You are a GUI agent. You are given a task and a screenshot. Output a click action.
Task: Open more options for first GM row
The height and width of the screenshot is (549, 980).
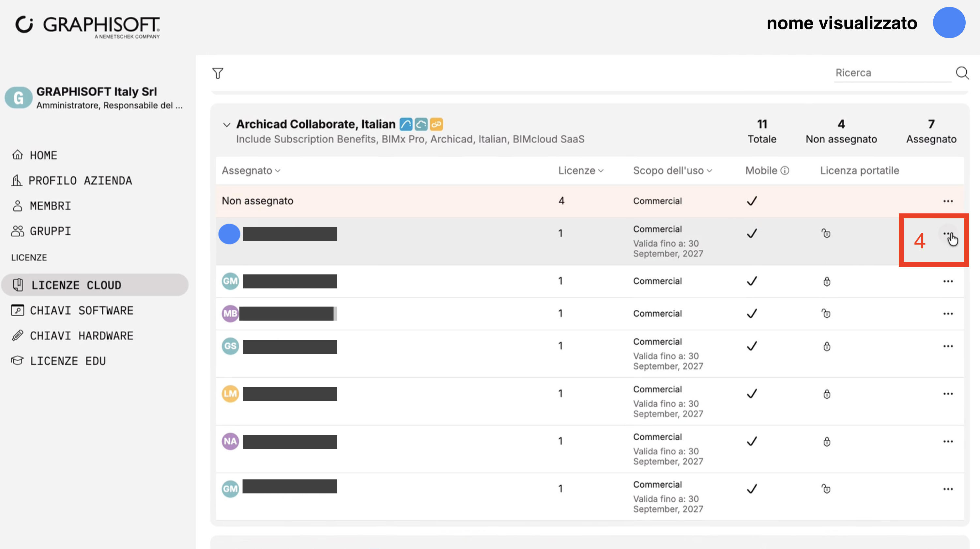(x=948, y=281)
